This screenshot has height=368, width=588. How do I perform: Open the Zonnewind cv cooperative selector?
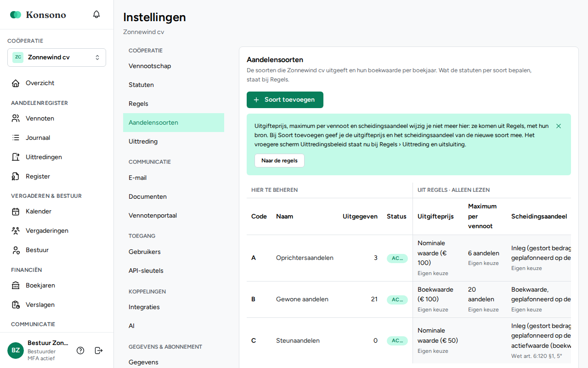coord(57,57)
